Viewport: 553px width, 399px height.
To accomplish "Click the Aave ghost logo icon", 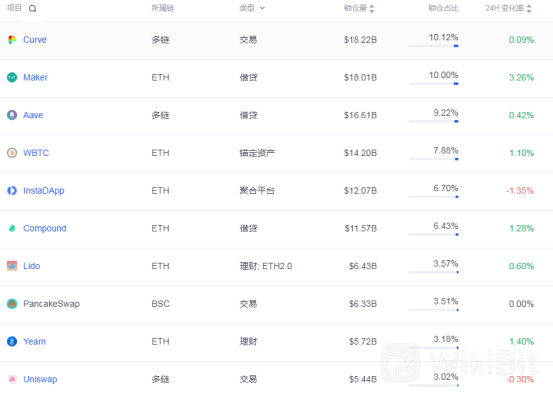I will point(12,115).
